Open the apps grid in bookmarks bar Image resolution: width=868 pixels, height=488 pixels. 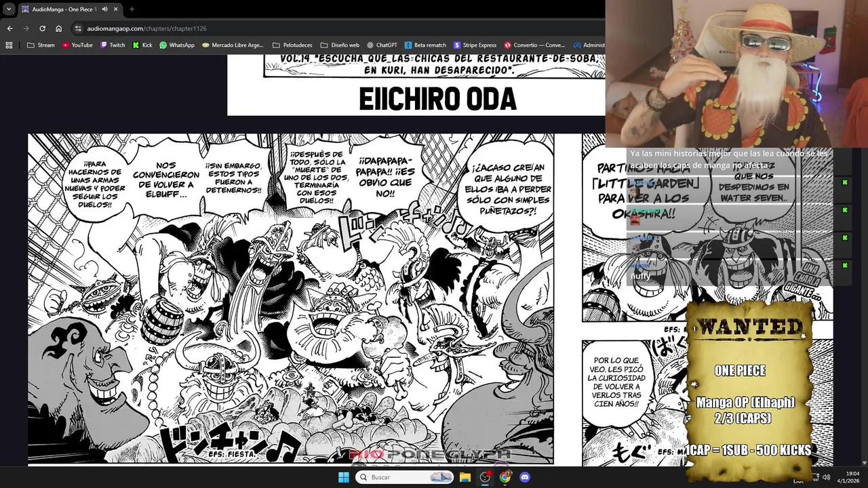point(9,45)
